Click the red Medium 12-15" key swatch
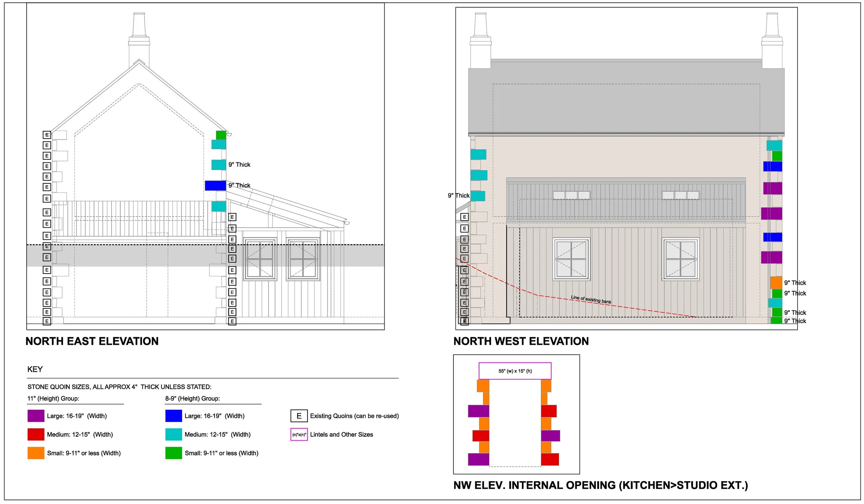 click(36, 434)
